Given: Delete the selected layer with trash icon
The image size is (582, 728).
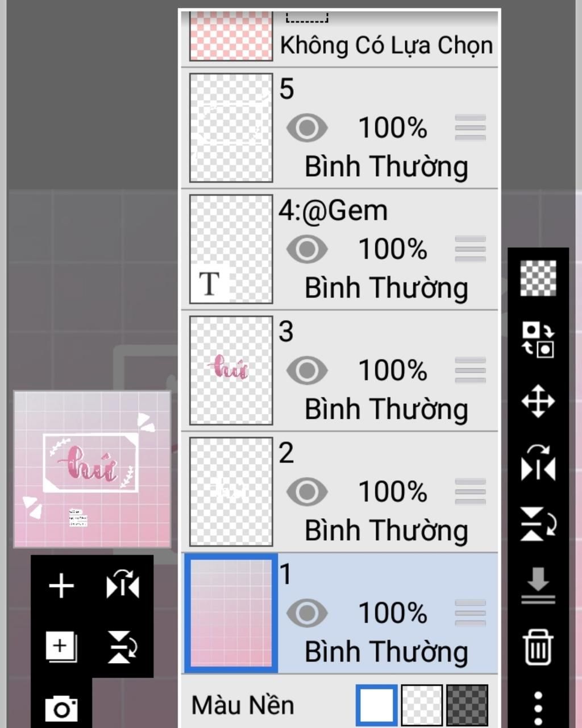Looking at the screenshot, I should [538, 647].
